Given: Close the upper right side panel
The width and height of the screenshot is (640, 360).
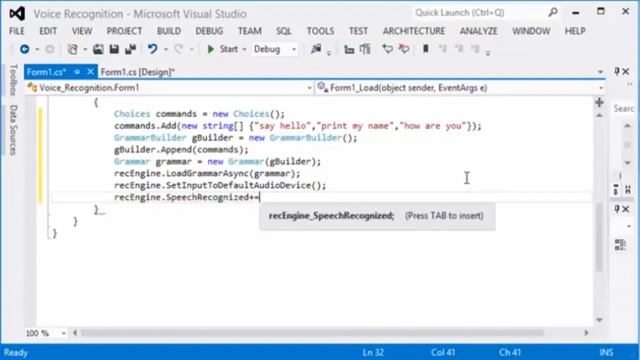Looking at the screenshot, I should 626,71.
